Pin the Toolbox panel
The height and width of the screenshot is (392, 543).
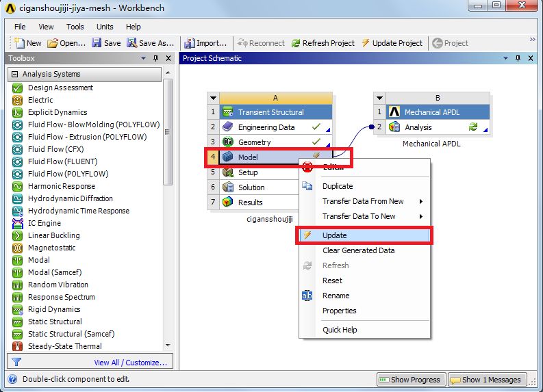point(156,58)
